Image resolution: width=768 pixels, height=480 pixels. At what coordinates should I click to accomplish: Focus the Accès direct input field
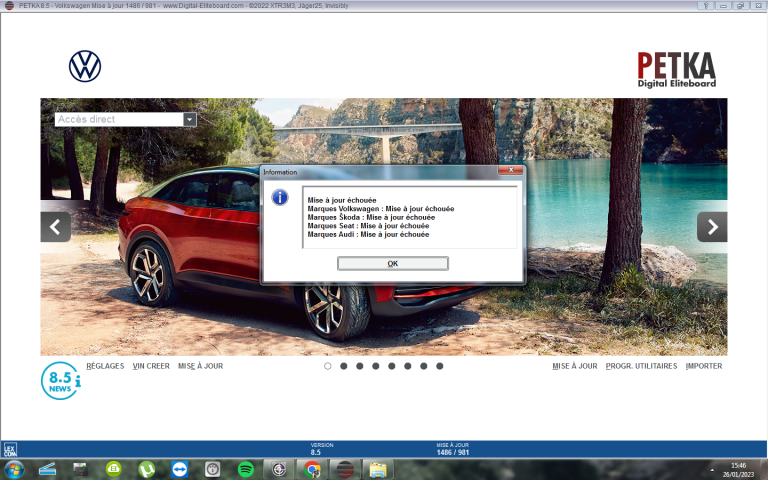coord(119,120)
